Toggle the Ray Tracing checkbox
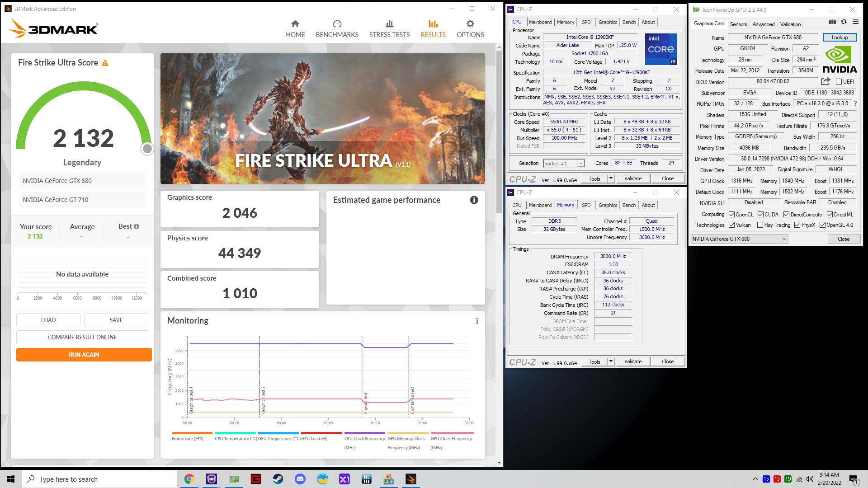The width and height of the screenshot is (868, 488). (760, 225)
